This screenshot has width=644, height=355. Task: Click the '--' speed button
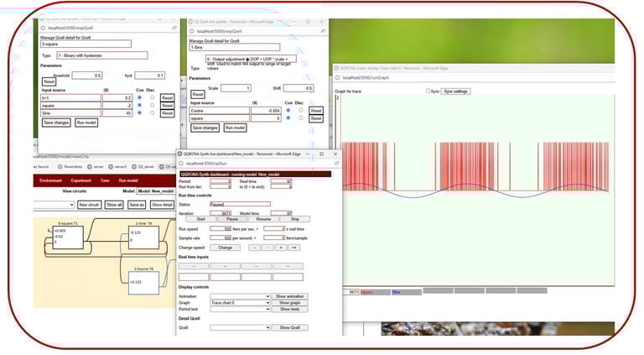point(255,248)
